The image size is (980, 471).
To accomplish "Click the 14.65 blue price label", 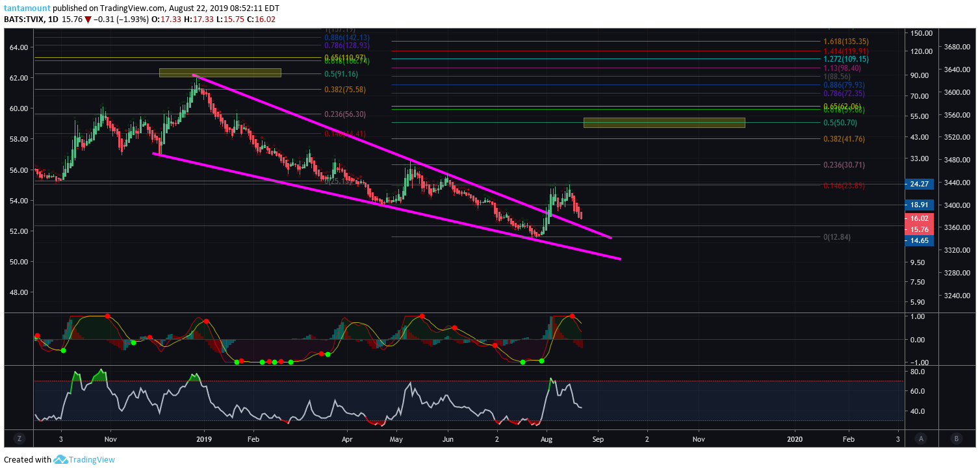I will 919,240.
